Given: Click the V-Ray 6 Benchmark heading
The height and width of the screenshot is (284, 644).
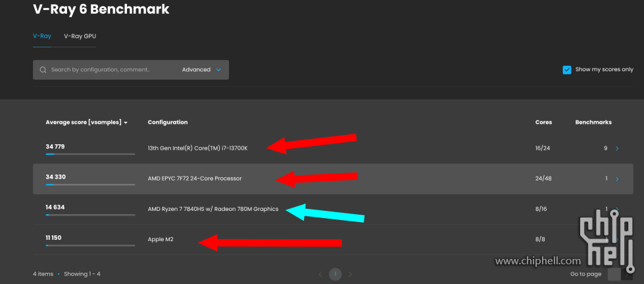Looking at the screenshot, I should coord(101,9).
